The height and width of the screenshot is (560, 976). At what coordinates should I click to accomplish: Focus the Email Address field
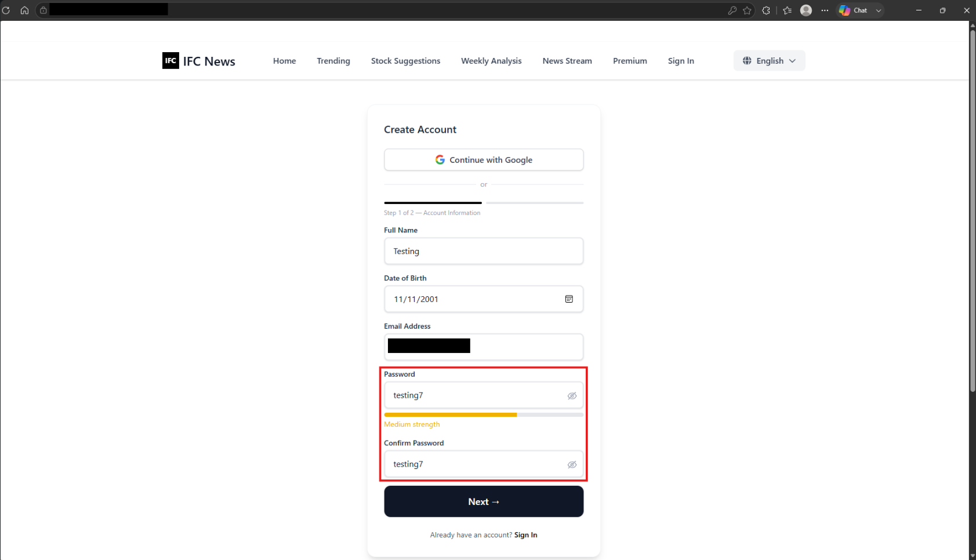pos(484,347)
